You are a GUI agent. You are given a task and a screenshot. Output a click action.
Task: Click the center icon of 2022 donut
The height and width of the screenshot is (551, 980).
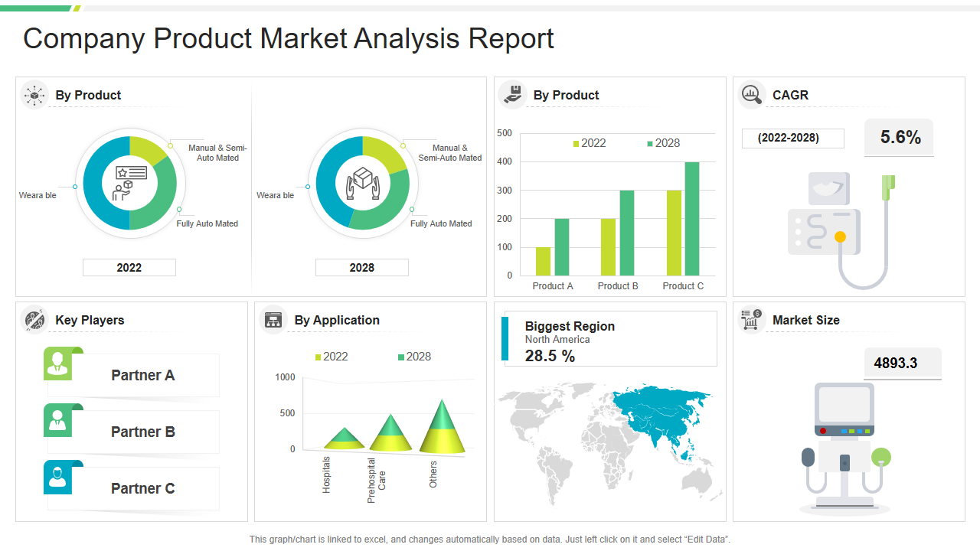(129, 183)
